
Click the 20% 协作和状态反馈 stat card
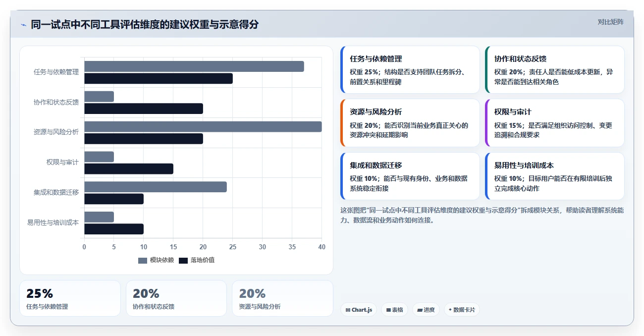(176, 298)
